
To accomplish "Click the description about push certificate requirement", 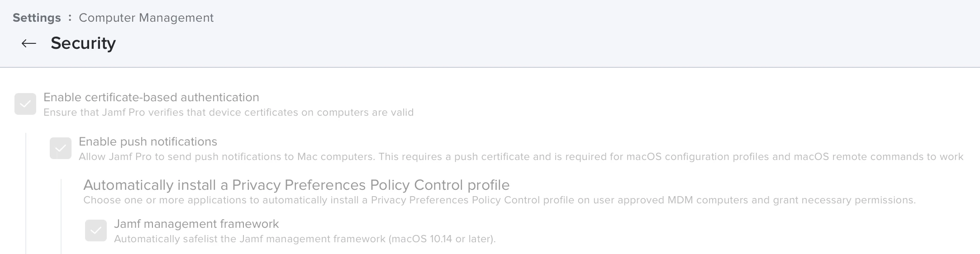I will click(521, 156).
